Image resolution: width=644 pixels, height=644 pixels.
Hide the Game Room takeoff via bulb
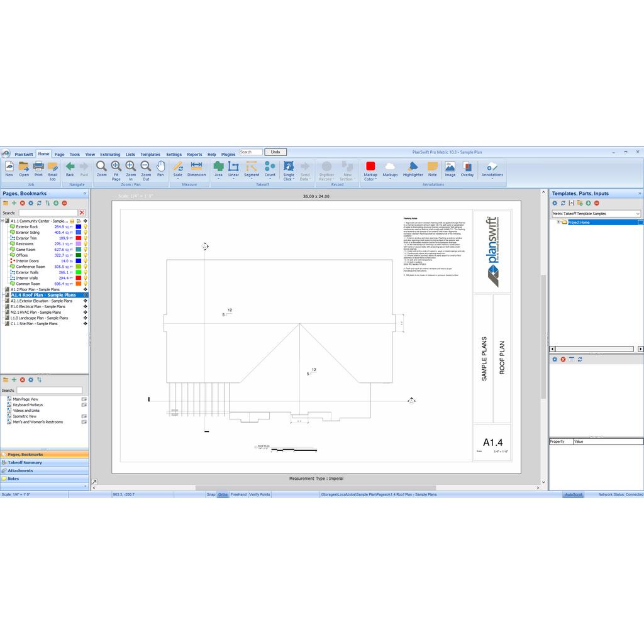pos(86,250)
